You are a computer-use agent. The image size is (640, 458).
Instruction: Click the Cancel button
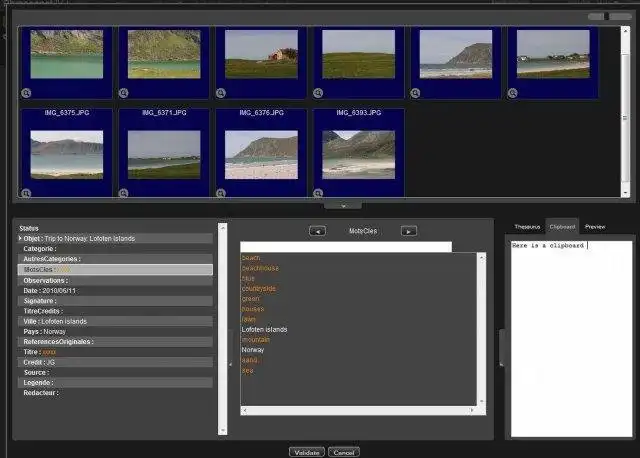[344, 452]
